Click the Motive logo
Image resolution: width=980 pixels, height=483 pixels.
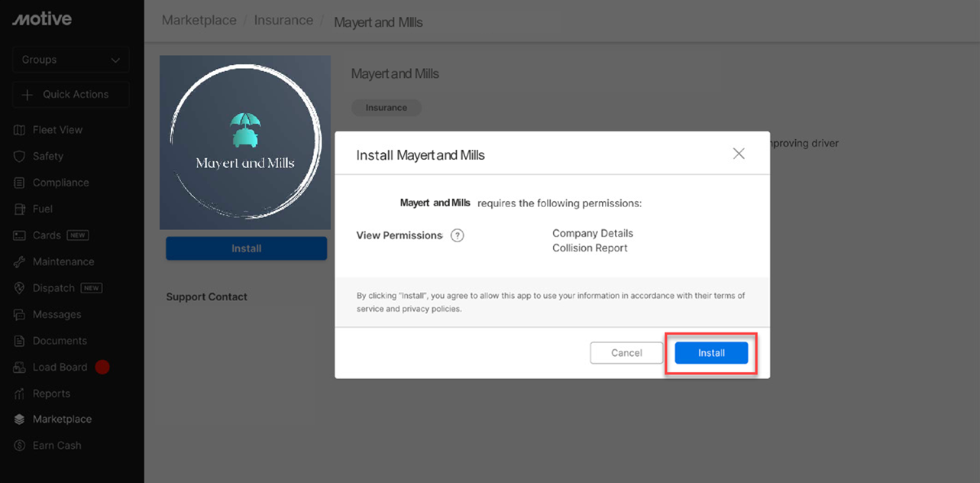(x=41, y=19)
